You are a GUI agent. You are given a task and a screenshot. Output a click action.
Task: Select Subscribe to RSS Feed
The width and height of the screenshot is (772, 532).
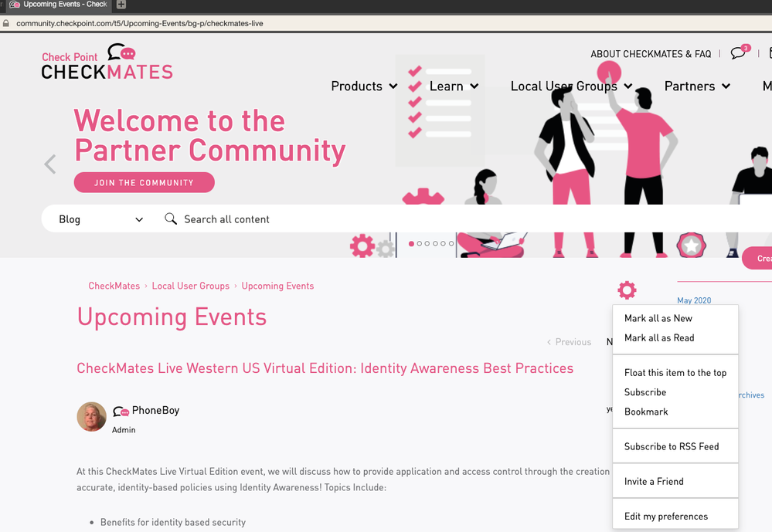coord(672,447)
